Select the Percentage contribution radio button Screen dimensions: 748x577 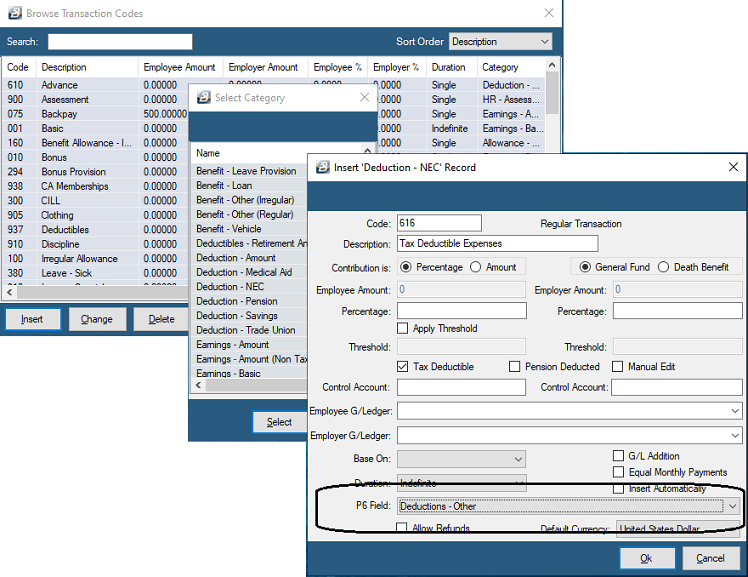click(x=405, y=267)
